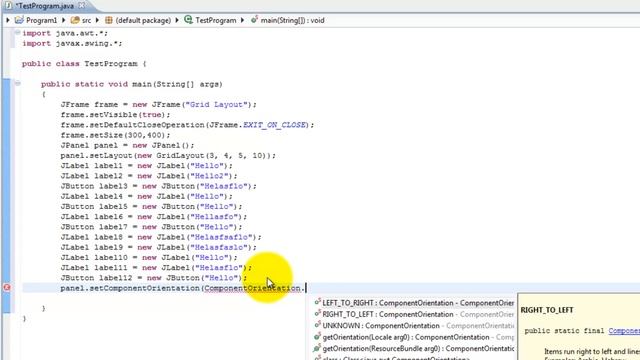The width and height of the screenshot is (640, 360).
Task: Open Program1 in the breadcrumb
Action: click(42, 20)
